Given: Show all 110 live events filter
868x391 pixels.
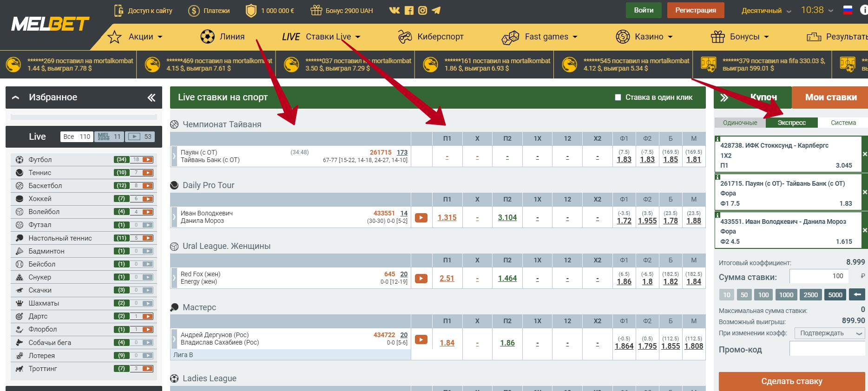Looking at the screenshot, I should (77, 137).
